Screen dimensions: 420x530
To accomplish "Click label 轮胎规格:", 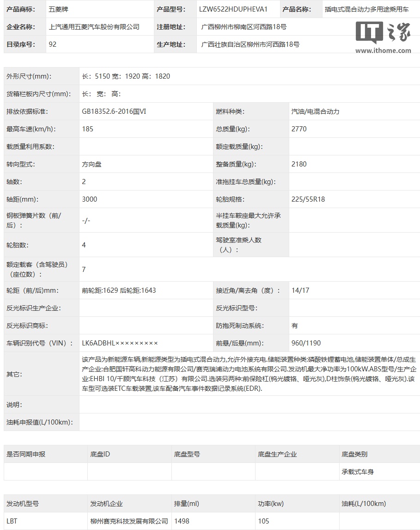I will pyautogui.click(x=230, y=199).
